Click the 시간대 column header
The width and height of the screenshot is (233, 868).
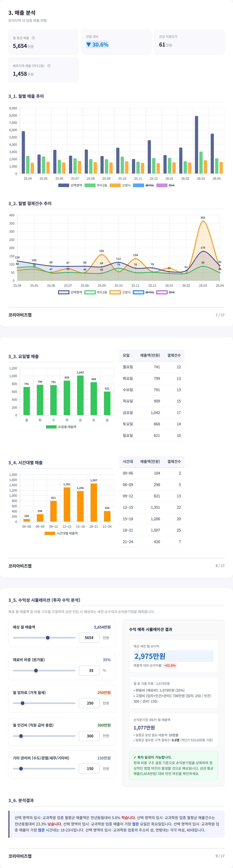click(128, 461)
